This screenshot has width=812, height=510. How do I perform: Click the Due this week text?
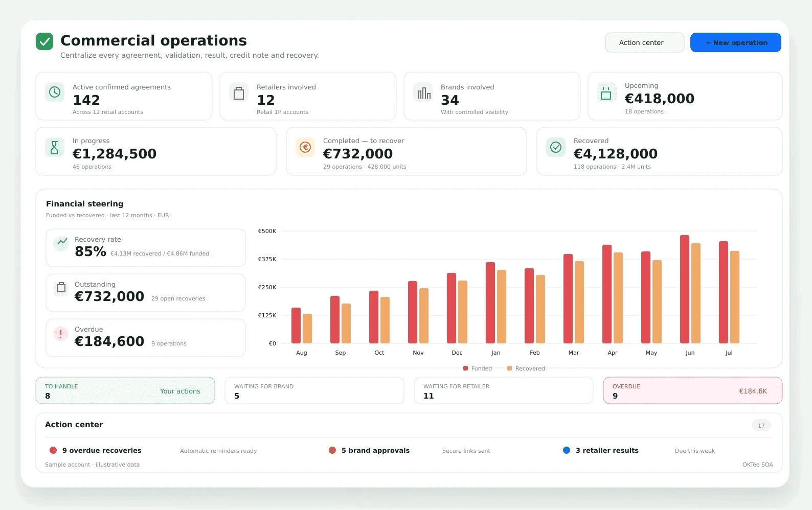click(695, 451)
